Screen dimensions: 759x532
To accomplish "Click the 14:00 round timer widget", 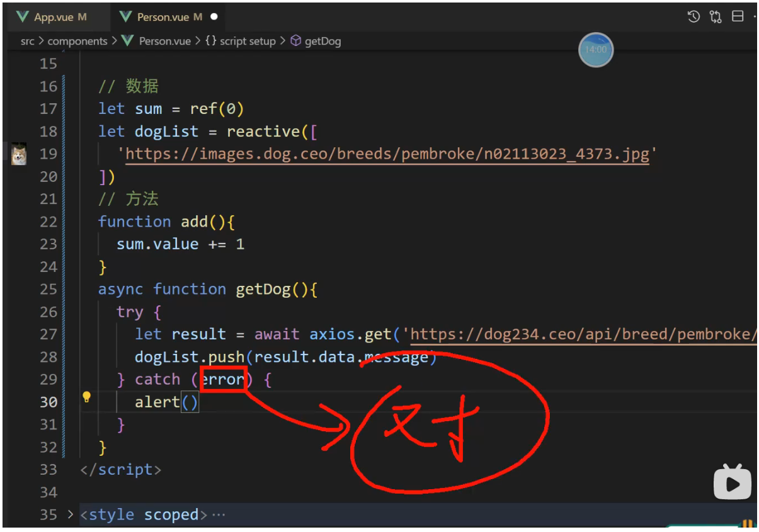I will (596, 50).
